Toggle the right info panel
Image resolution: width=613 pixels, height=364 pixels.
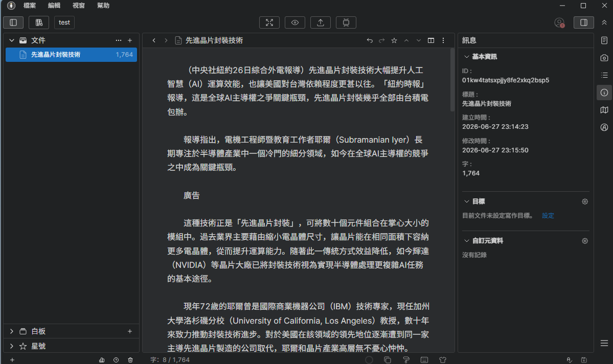click(x=584, y=22)
